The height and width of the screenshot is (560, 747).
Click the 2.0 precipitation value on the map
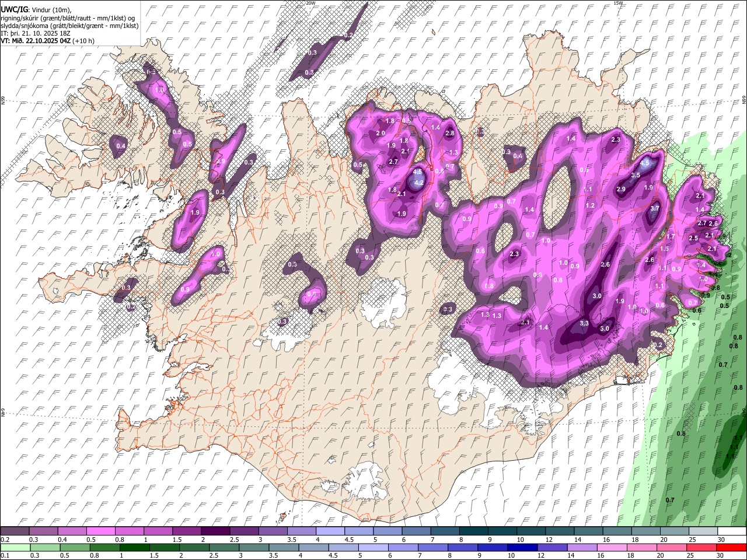[380, 133]
